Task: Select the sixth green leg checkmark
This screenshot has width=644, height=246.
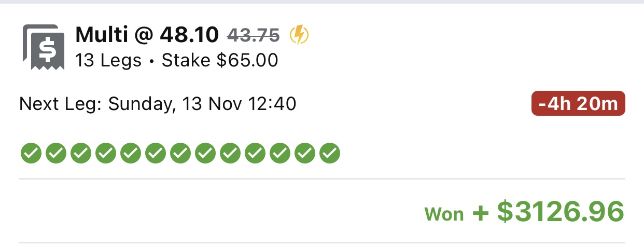Action: 155,153
